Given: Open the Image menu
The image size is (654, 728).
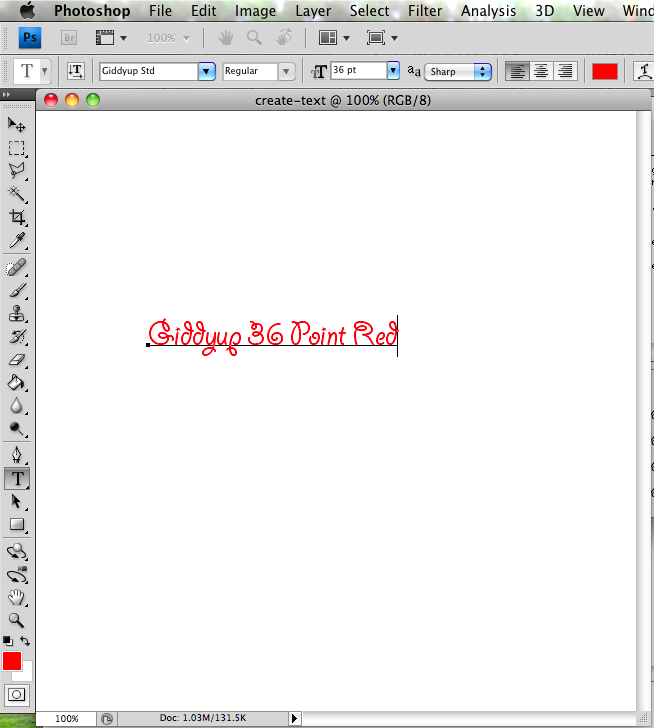Looking at the screenshot, I should (255, 11).
